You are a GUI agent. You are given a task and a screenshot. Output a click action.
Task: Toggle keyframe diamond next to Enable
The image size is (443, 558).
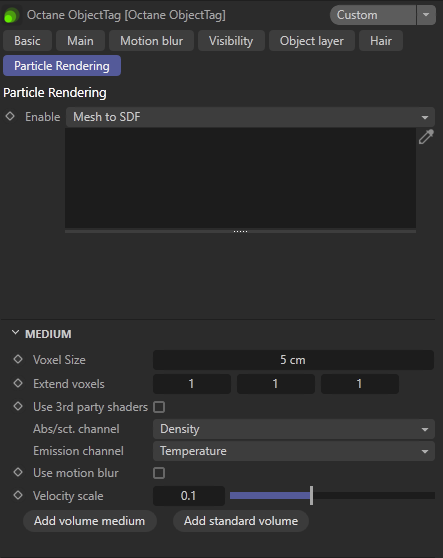[x=10, y=116]
